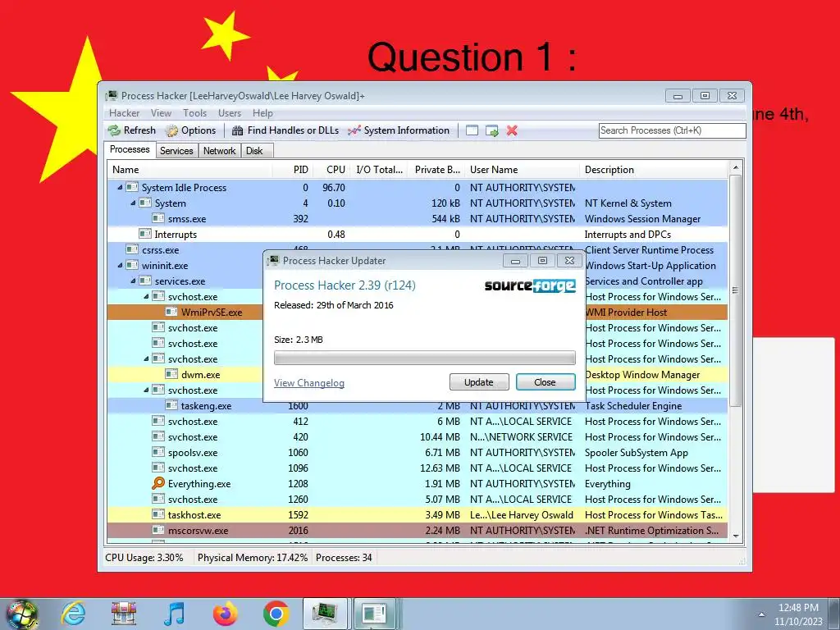
Task: Select the Everything.exe magnifier icon
Action: pos(158,484)
